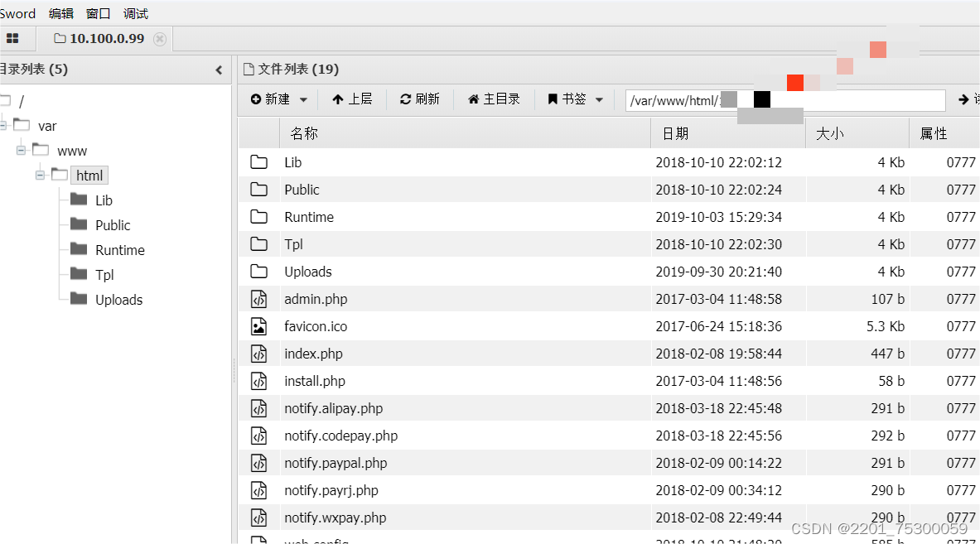Select the Public file name
Screen dimensions: 980x544
pos(302,190)
